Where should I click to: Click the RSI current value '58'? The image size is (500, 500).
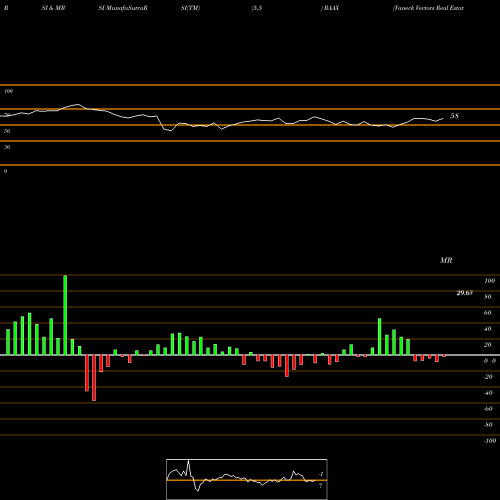tap(454, 116)
